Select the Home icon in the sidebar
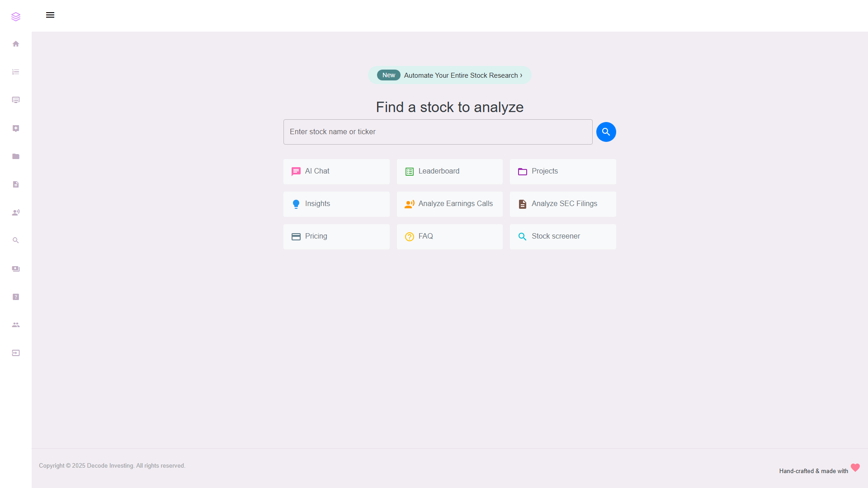The image size is (868, 488). (16, 43)
